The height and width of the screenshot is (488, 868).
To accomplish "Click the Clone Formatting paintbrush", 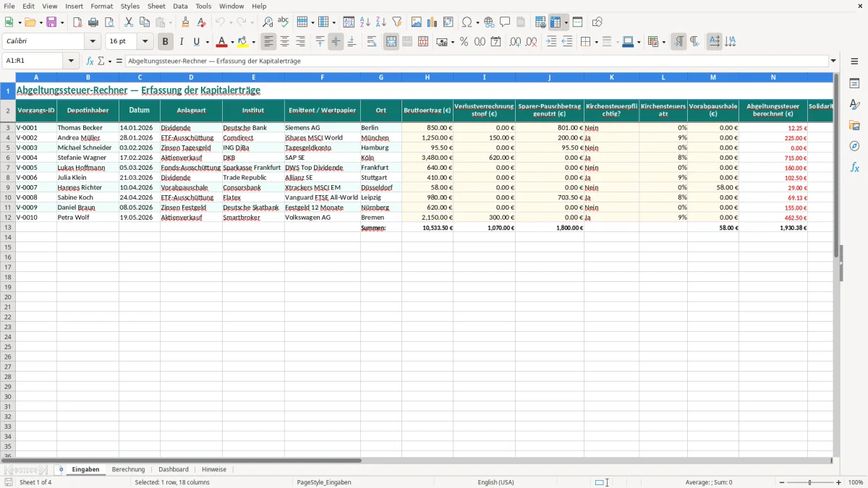I will pos(185,22).
